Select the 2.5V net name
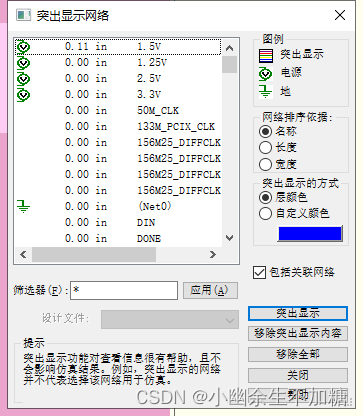This screenshot has height=416, width=363. 149,78
